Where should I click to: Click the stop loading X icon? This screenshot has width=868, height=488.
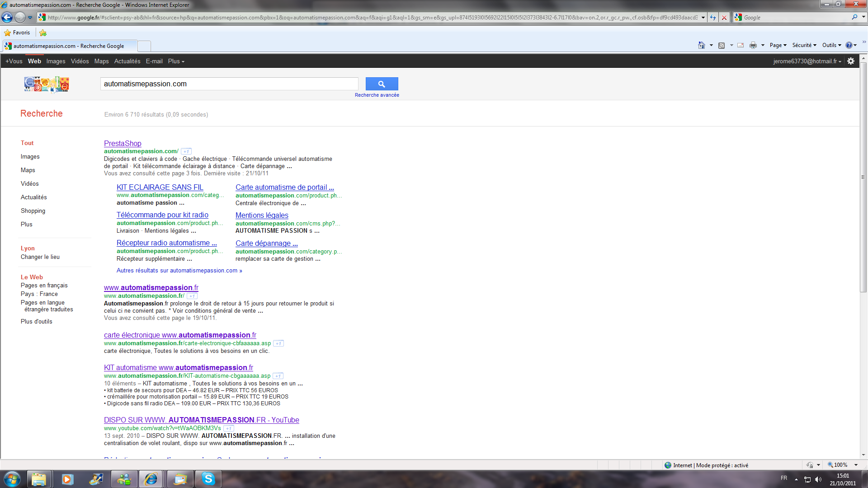pos(724,18)
